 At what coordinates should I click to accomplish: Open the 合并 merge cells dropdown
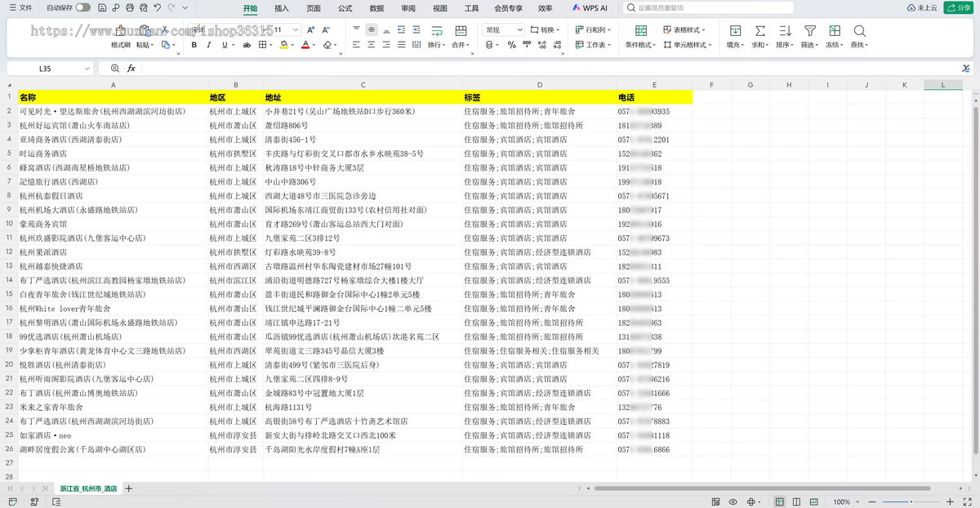coord(461,45)
